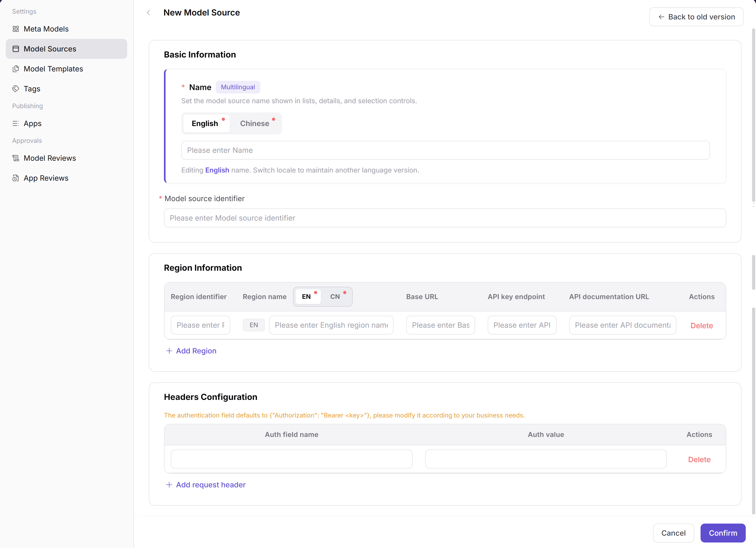Click the API documentation URL column header
This screenshot has height=548, width=756.
pyautogui.click(x=609, y=297)
